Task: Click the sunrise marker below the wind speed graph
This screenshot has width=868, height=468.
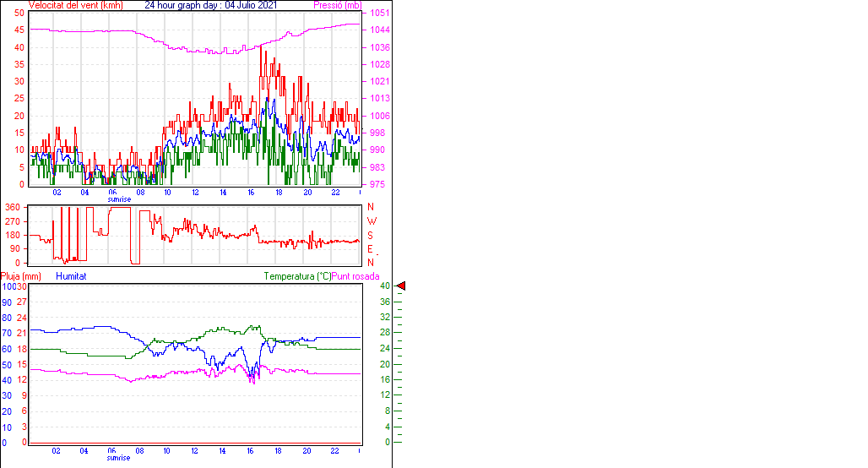Action: point(119,199)
